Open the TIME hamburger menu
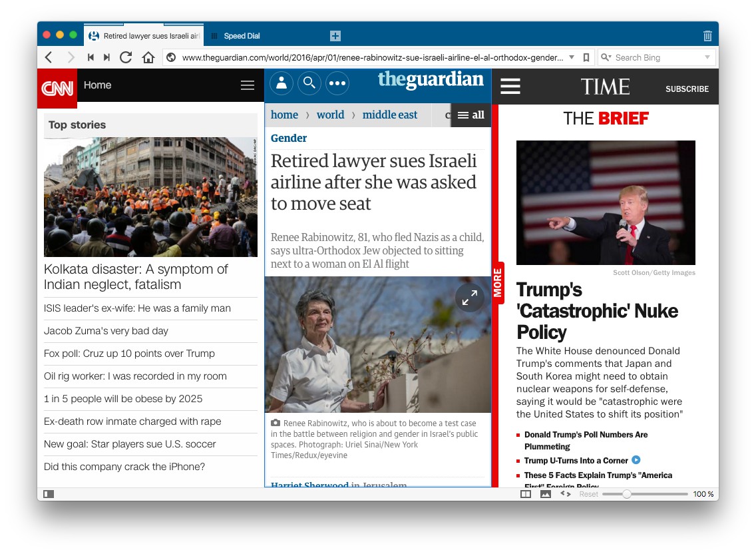756x554 pixels. click(510, 87)
